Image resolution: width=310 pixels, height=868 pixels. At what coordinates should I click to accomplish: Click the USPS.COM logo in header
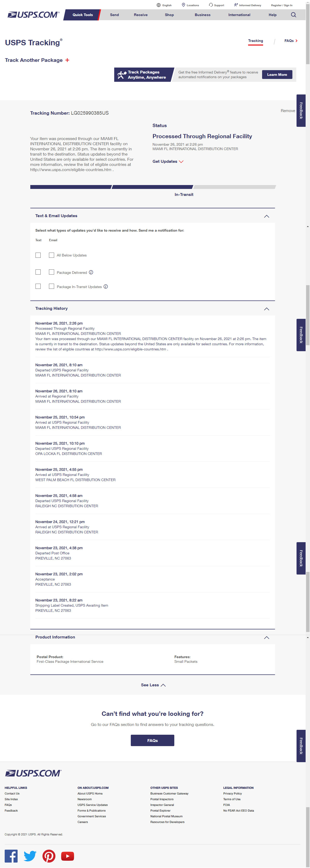[33, 15]
